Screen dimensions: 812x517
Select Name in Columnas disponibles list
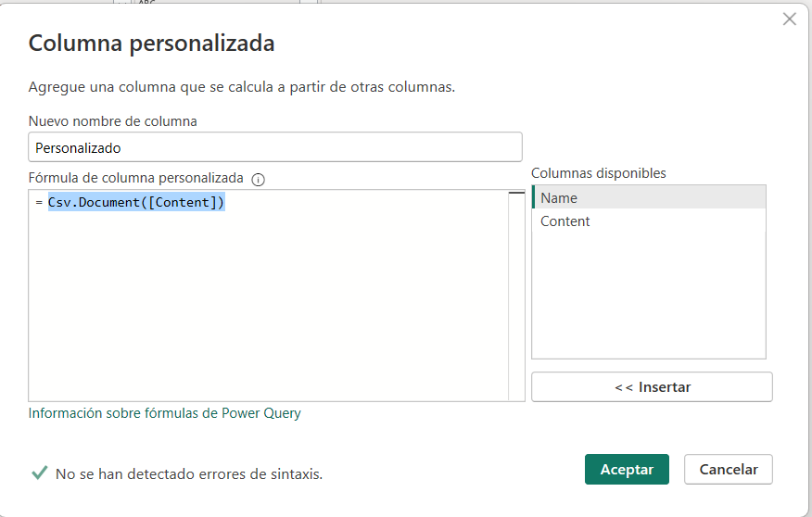pos(649,197)
